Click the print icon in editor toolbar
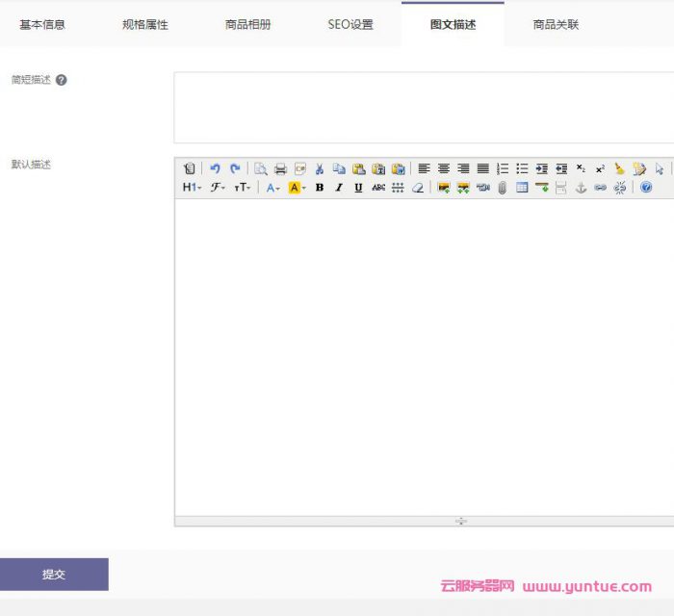The image size is (674, 616). (x=280, y=168)
